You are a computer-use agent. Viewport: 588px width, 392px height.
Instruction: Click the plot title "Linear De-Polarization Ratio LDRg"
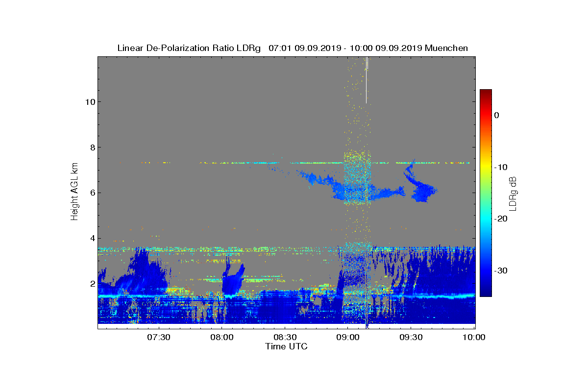click(189, 48)
